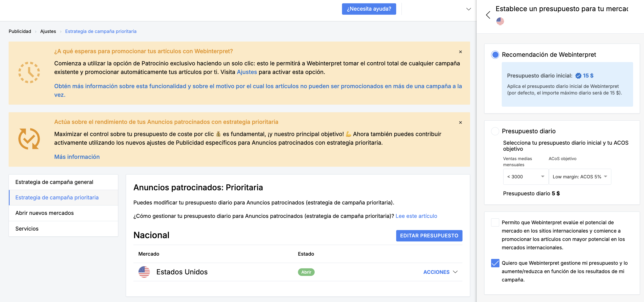The image size is (644, 302).
Task: Open Estrategia de campaña general section
Action: (54, 182)
